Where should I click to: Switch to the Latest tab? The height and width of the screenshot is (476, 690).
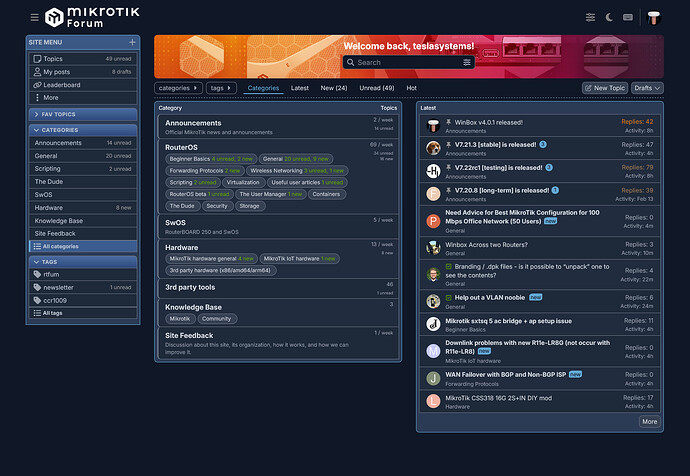(x=300, y=88)
